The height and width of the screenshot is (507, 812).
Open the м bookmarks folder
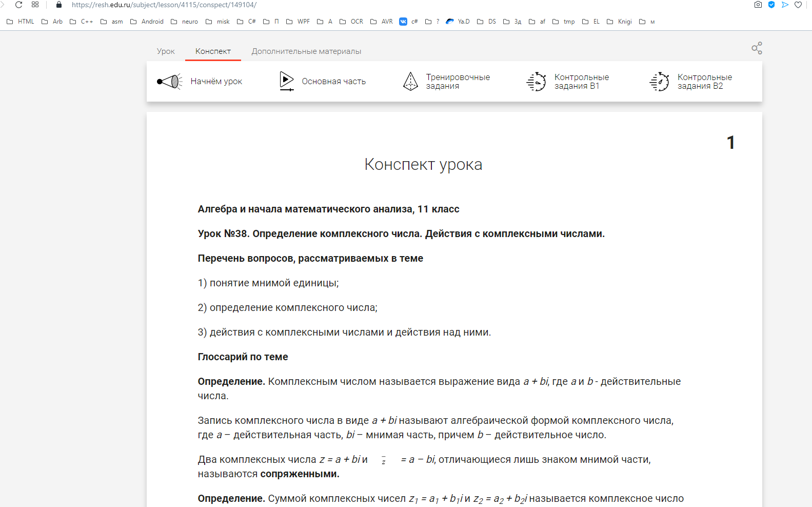coord(647,22)
